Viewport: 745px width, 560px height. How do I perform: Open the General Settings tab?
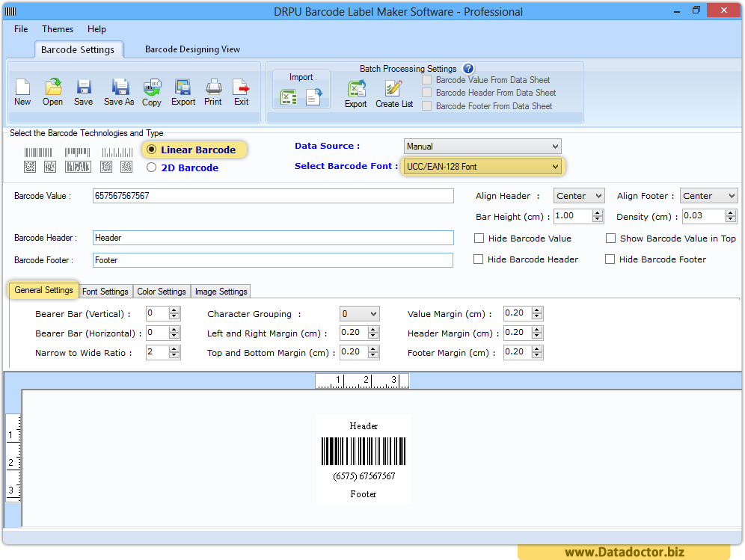point(43,290)
